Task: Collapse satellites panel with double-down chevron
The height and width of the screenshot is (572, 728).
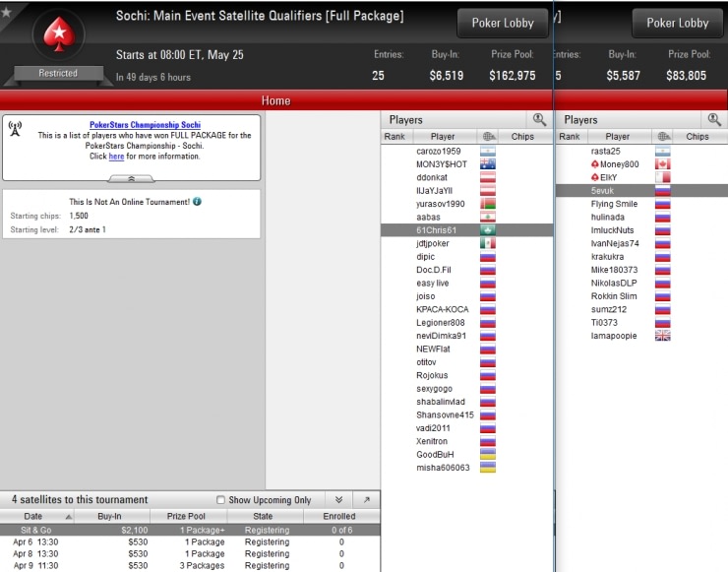Action: [339, 499]
